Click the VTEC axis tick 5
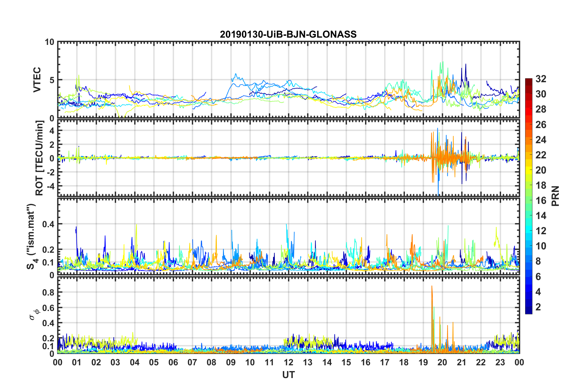Viewport: 577px width, 392px height. point(52,80)
